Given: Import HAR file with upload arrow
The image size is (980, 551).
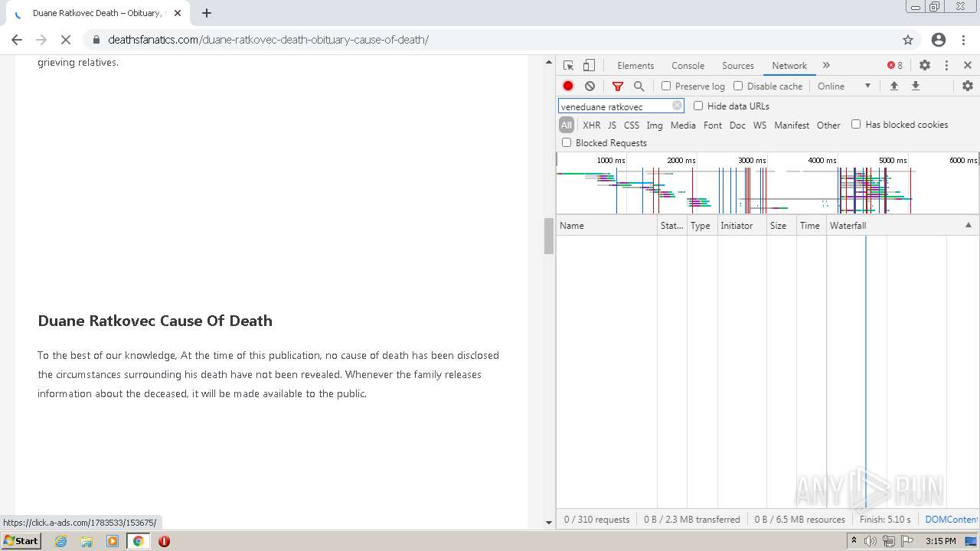Looking at the screenshot, I should tap(893, 86).
